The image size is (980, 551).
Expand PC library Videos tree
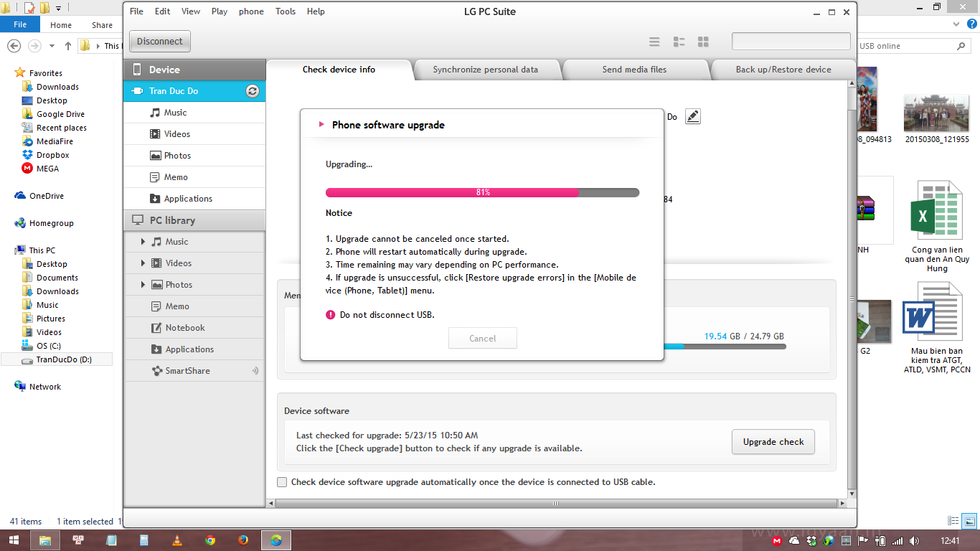click(x=143, y=263)
